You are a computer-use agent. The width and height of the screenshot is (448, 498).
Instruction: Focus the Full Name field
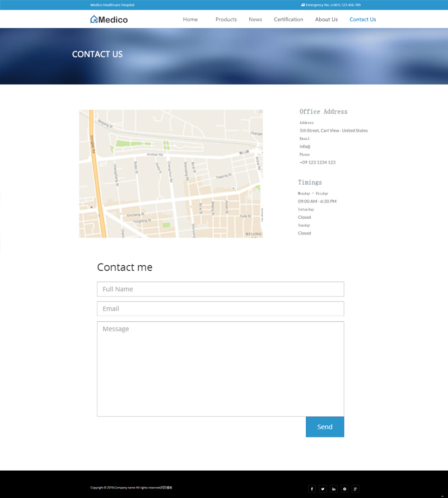click(220, 289)
